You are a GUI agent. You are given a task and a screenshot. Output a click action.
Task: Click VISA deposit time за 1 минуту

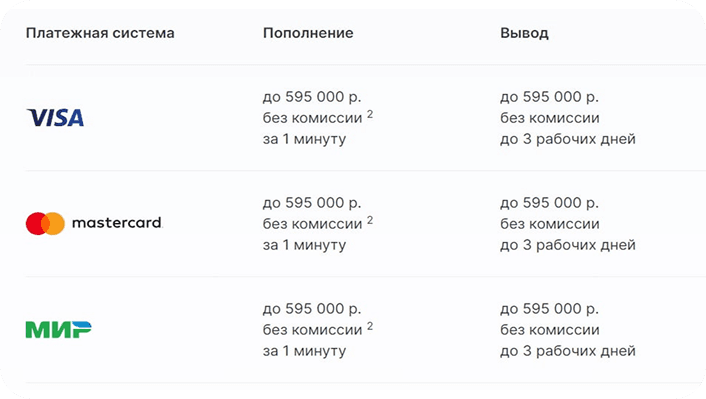click(x=304, y=139)
